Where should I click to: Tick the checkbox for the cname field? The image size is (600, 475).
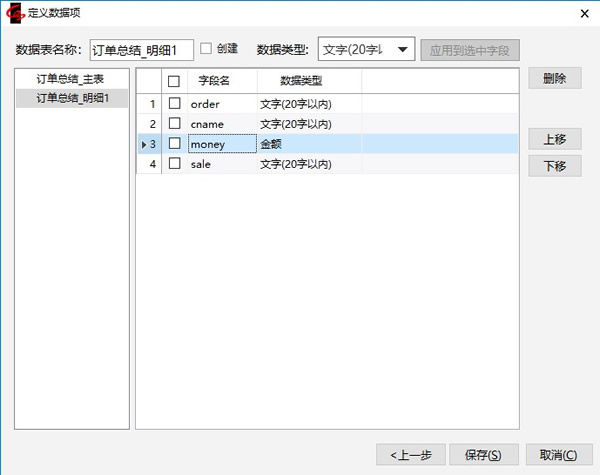(x=174, y=123)
